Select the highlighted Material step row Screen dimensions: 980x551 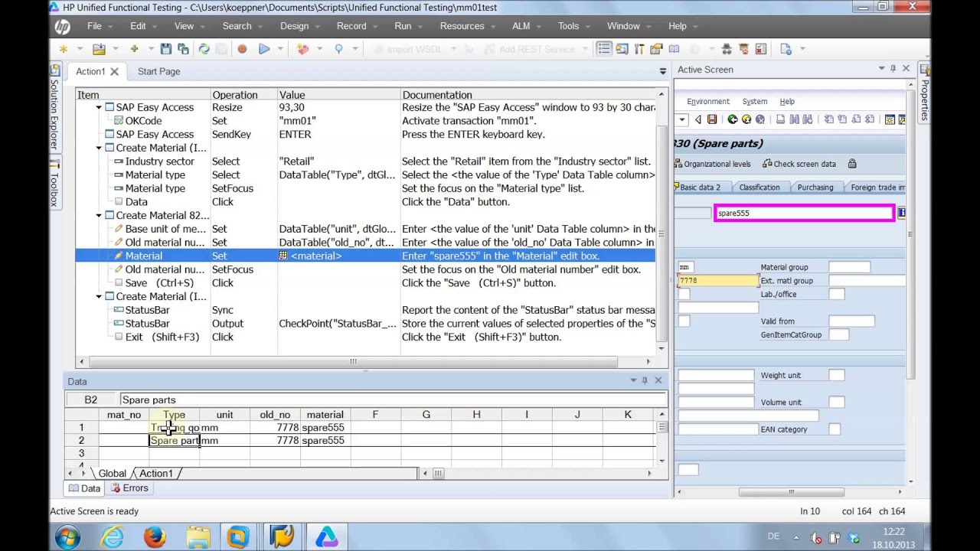(x=365, y=256)
